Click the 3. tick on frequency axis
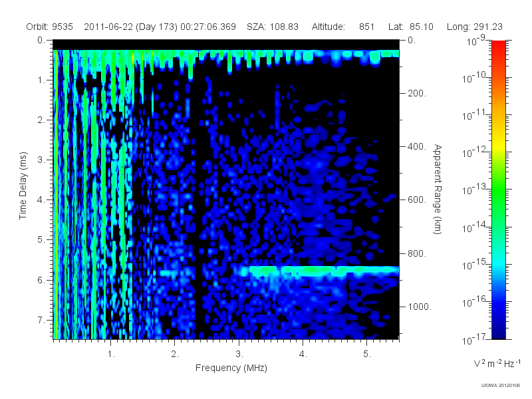Screen dimensions: 532x399 239,354
